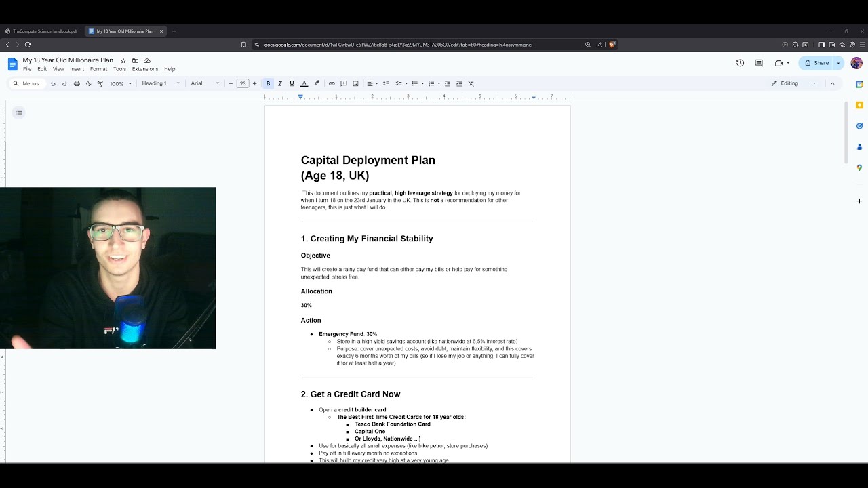Clear formatting with the toolbar icon
The height and width of the screenshot is (488, 868).
tap(471, 83)
